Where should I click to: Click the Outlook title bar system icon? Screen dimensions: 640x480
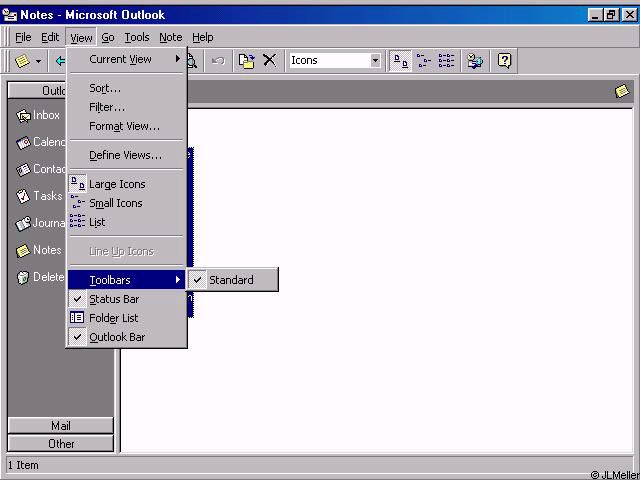(x=9, y=15)
